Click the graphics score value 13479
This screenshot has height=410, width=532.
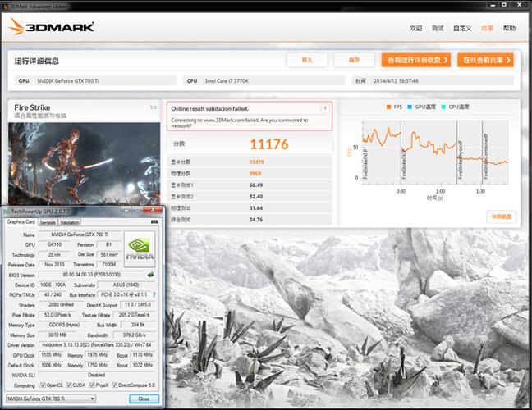tap(256, 162)
